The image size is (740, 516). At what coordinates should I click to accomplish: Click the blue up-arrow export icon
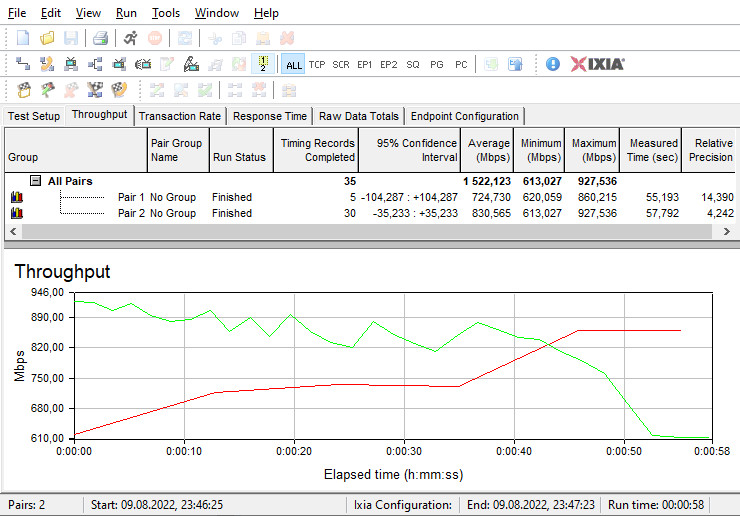(x=515, y=64)
